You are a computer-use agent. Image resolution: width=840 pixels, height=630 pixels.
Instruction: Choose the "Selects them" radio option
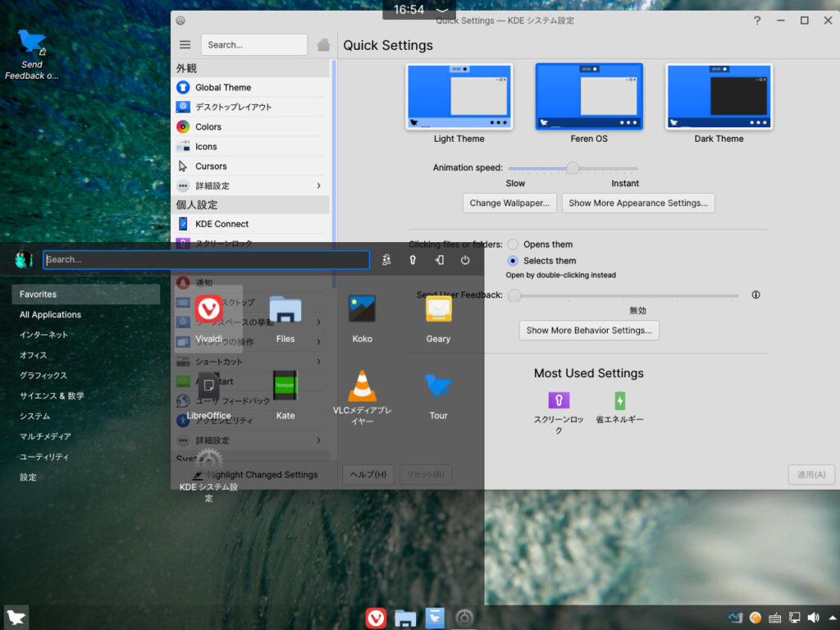pos(514,261)
